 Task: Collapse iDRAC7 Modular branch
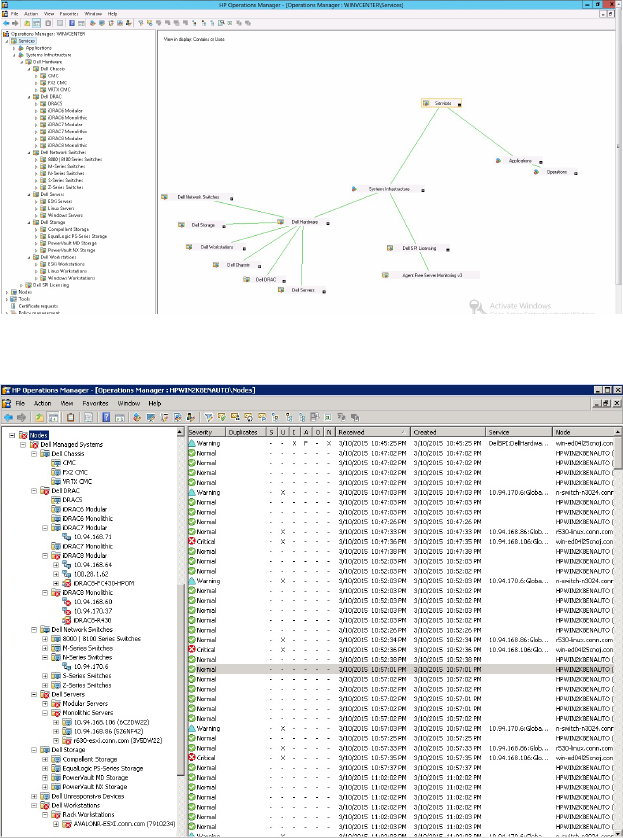point(45,527)
